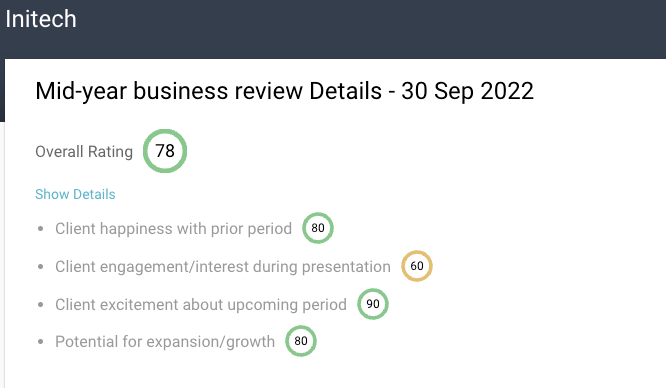Click the bullet beside Potential for expansion
This screenshot has width=666, height=388.
click(41, 342)
